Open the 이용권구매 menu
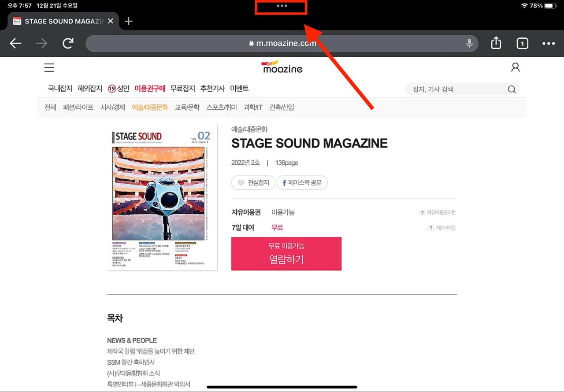The image size is (564, 392). click(150, 89)
